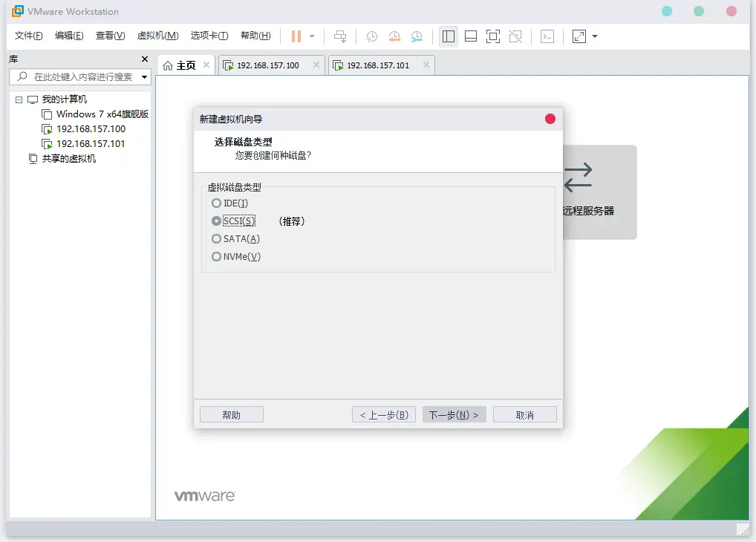Collapse the 我的计算机 tree node
Screen dimensions: 756x542
[x=19, y=99]
